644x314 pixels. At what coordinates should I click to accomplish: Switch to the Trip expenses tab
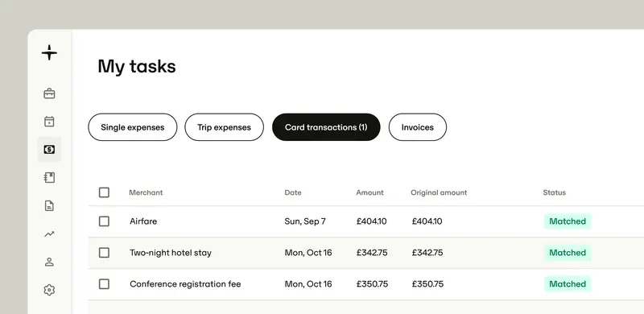pyautogui.click(x=225, y=127)
